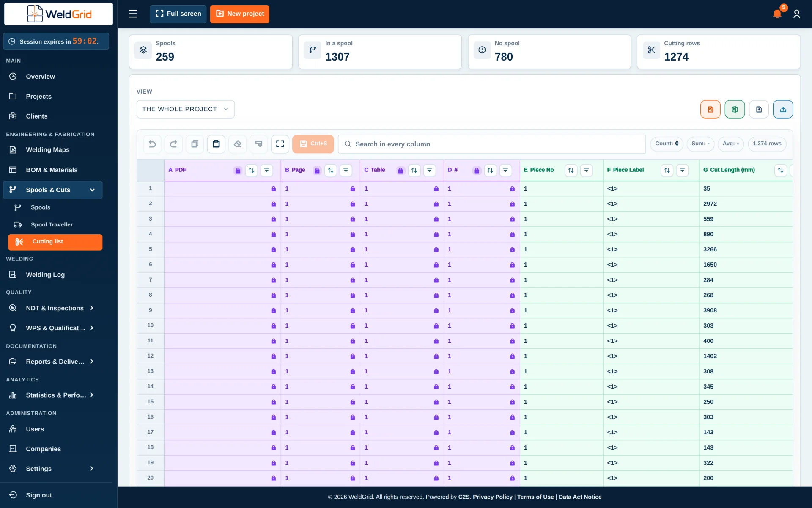Sort the Cut Length (mm) column
812x508 pixels.
point(780,170)
